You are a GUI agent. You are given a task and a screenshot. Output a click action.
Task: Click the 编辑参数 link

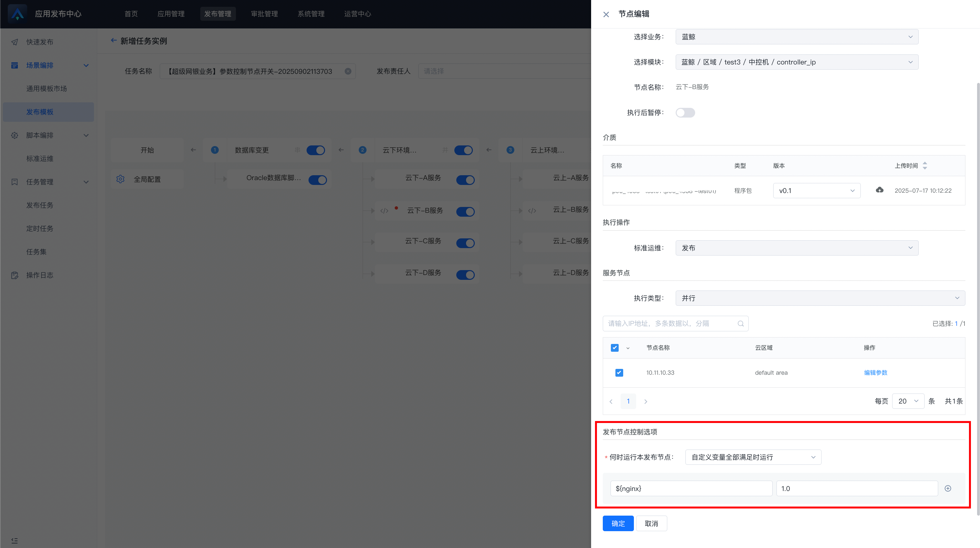point(875,373)
